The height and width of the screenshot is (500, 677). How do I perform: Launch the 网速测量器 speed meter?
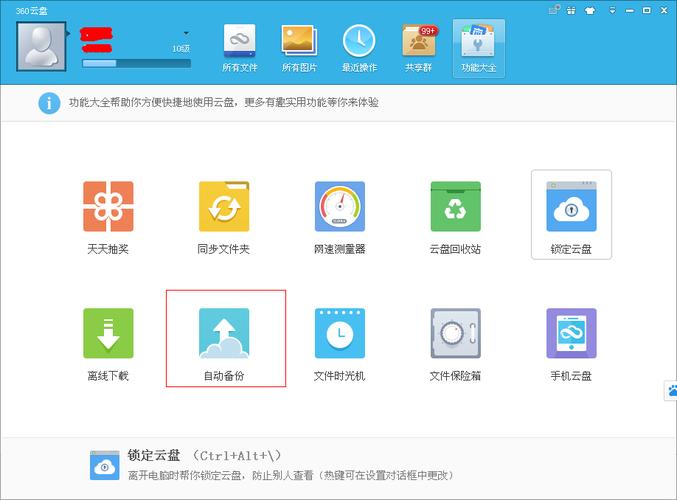click(x=340, y=206)
